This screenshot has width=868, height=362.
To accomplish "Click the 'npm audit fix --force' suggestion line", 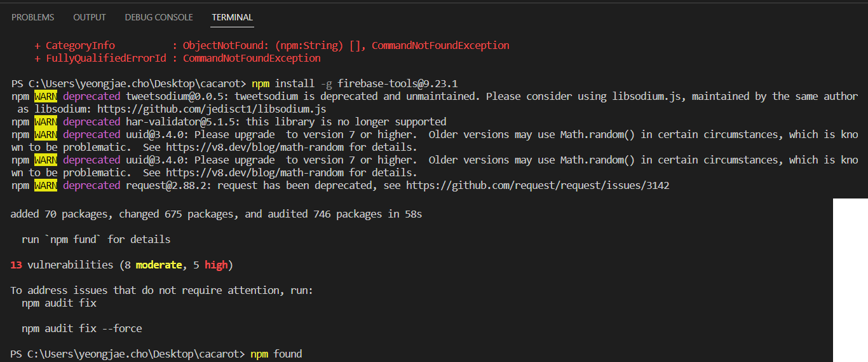I will [x=82, y=328].
